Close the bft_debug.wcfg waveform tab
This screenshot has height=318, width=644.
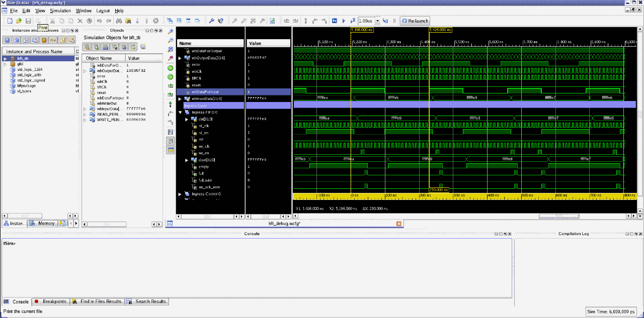coord(399,223)
